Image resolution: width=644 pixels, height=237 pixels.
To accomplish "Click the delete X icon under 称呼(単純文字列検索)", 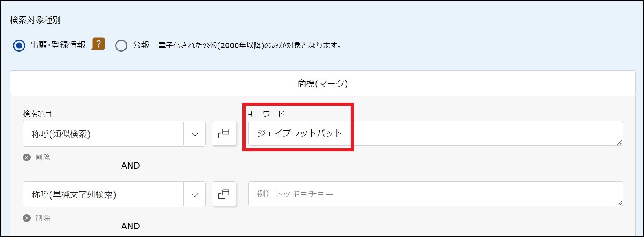I will coord(27,218).
